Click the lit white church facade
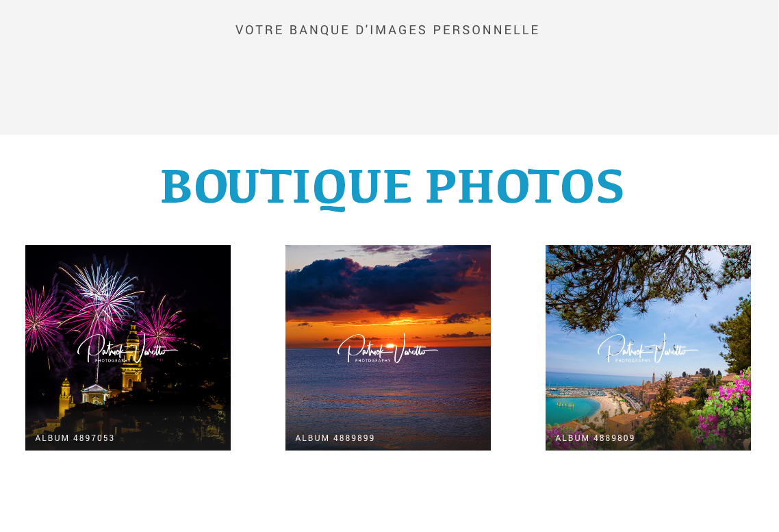Image resolution: width=779 pixels, height=532 pixels. [x=96, y=394]
